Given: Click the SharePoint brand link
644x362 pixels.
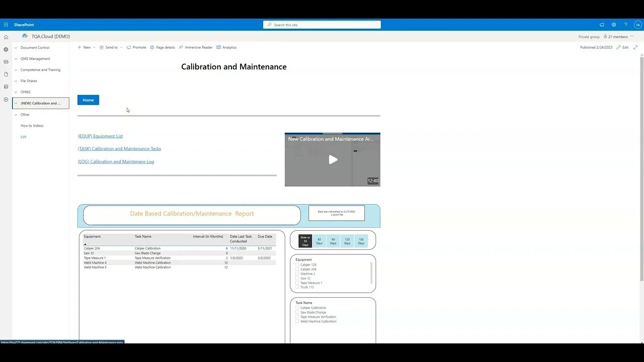Looking at the screenshot, I should coord(24,25).
